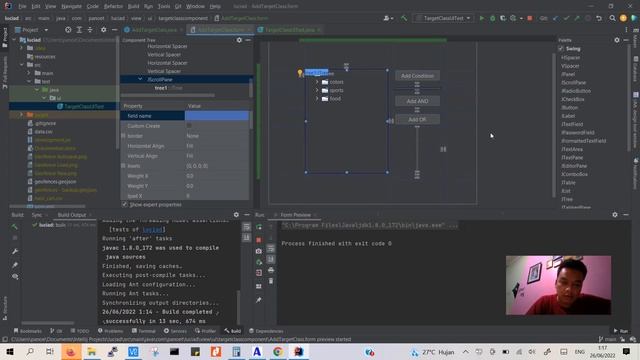
Task: Toggle Show expert properties checkbox
Action: (x=125, y=204)
